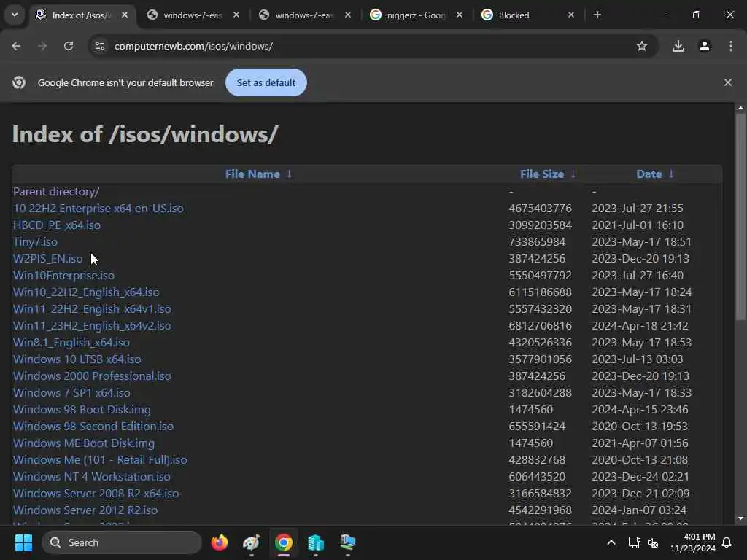Download Win10_22H2_English_x64.iso

86,292
